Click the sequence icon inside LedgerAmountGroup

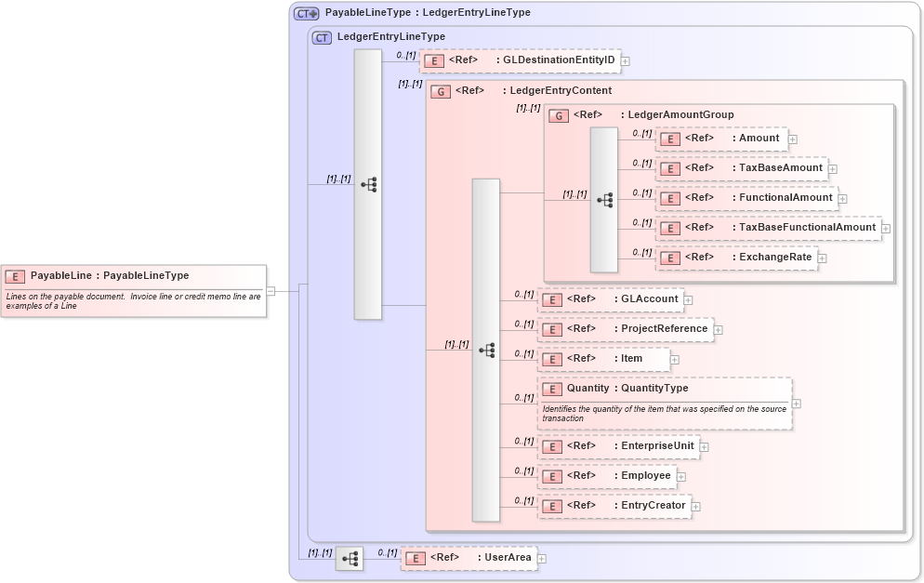[606, 198]
